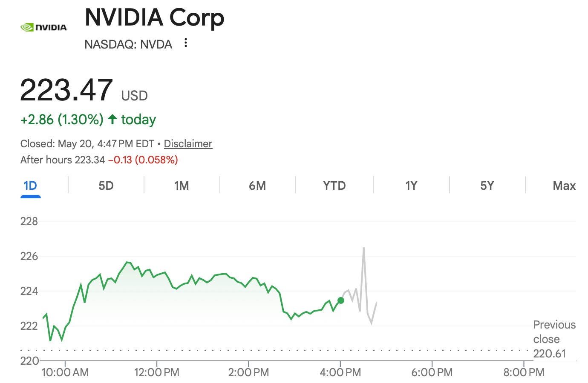Click the green up arrow beside today
Screen dimensions: 588x383
pos(112,119)
